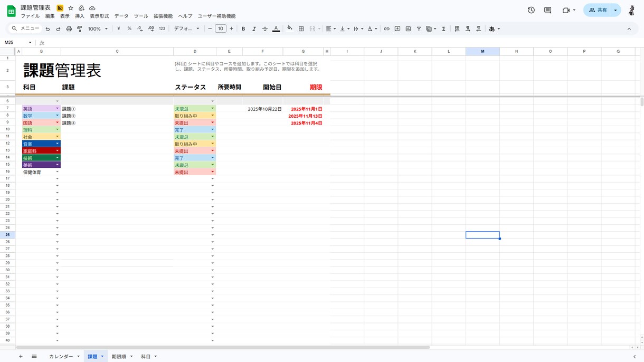Image resolution: width=644 pixels, height=362 pixels.
Task: Open the share options arrow
Action: (615, 10)
